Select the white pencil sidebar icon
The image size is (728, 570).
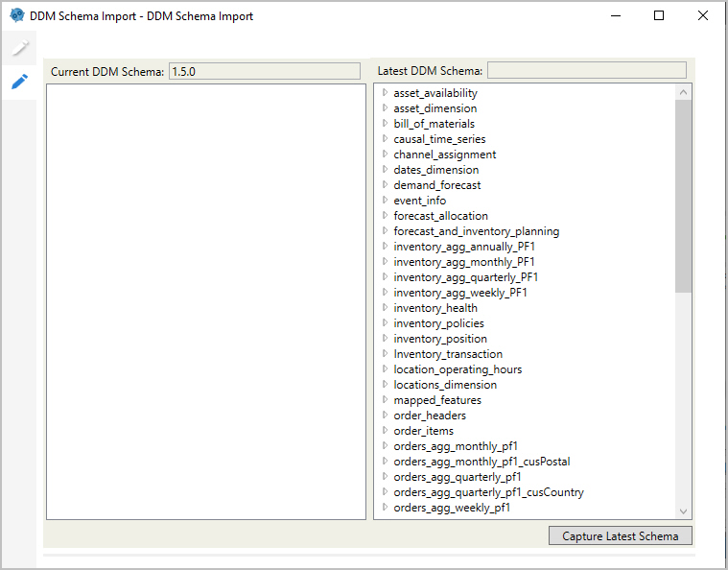pos(19,47)
